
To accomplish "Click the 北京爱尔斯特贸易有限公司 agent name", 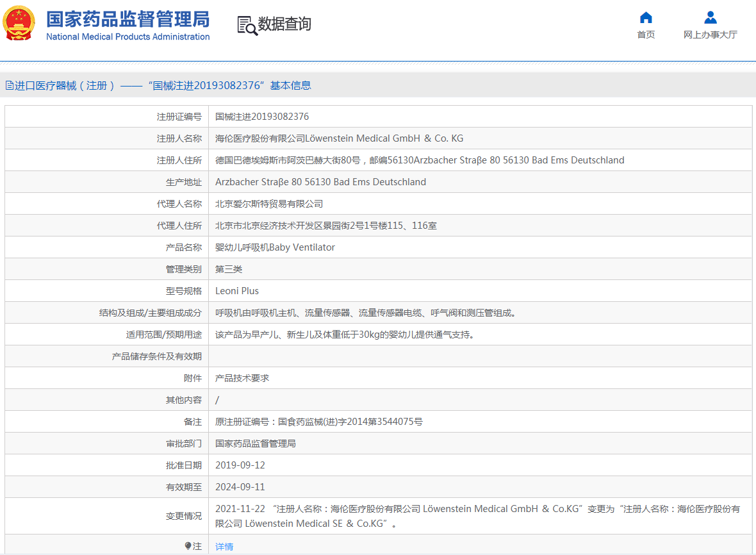I will pyautogui.click(x=269, y=204).
